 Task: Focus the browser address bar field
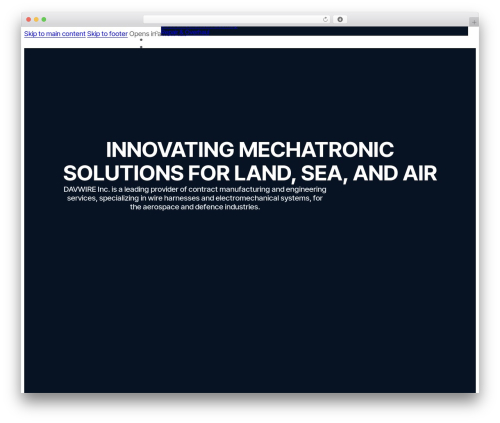click(x=233, y=19)
